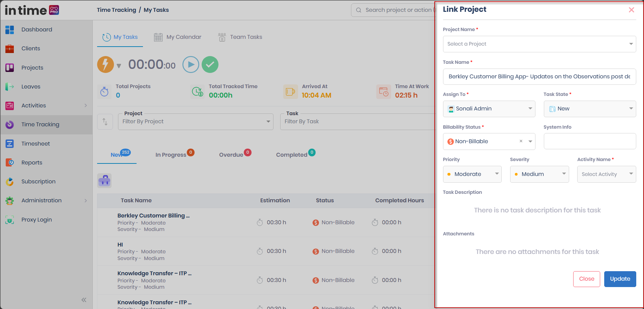Viewport: 644px width, 309px height.
Task: Click the Task Name input field
Action: [539, 77]
